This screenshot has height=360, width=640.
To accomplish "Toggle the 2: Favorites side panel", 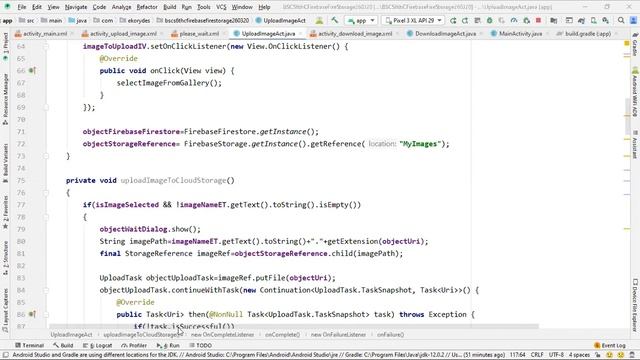I will click(5, 212).
